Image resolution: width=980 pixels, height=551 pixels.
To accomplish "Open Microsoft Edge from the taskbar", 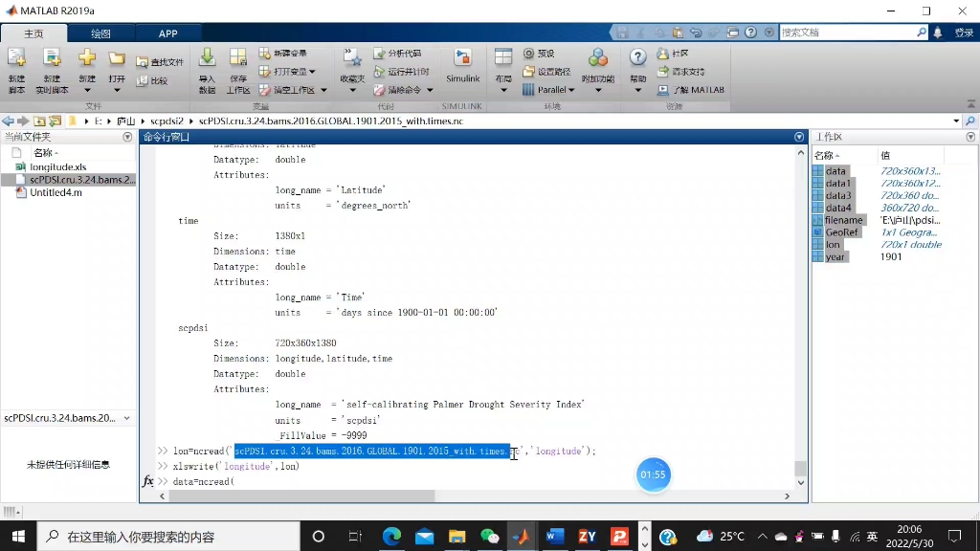I will (391, 536).
